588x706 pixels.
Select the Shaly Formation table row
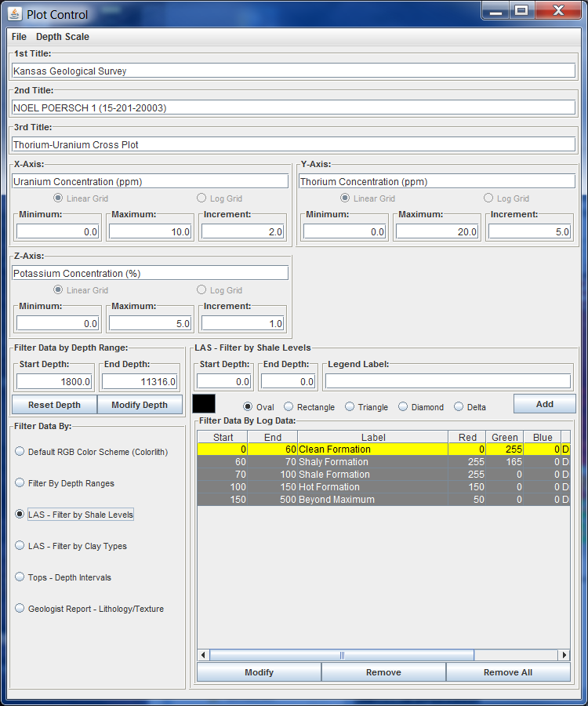pos(383,461)
